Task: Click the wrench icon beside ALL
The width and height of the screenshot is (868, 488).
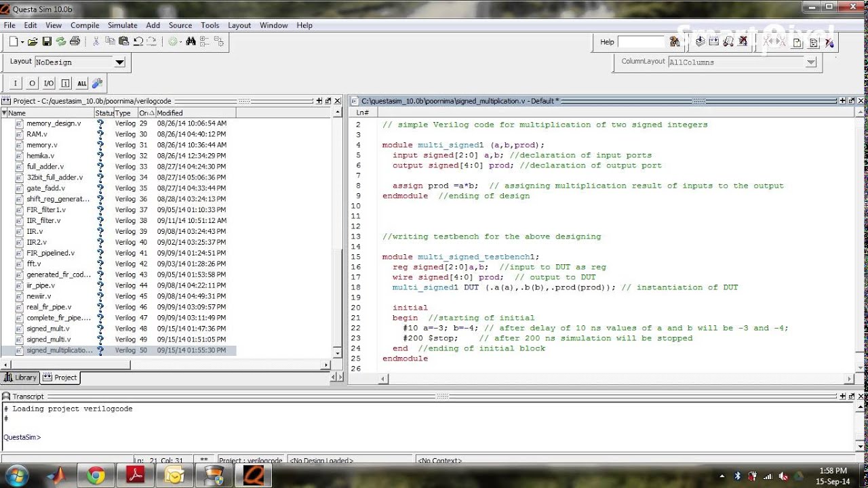Action: [x=97, y=83]
